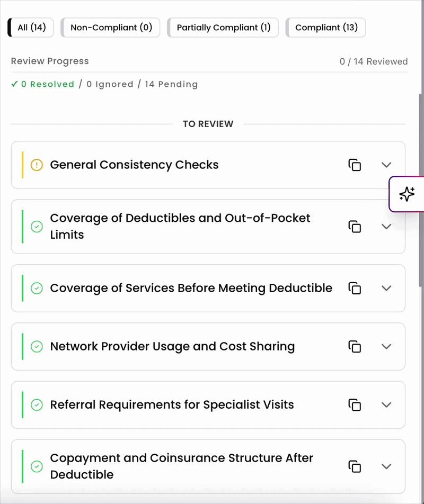Open Network Provider Usage and Cost Sharing title
Image resolution: width=424 pixels, height=504 pixels.
(x=172, y=346)
